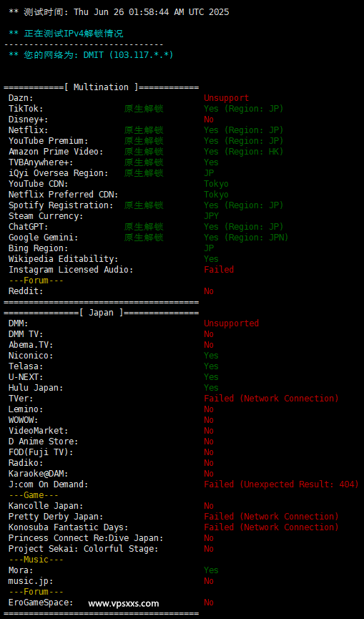Screen dimensions: 364x619
Task: Select the ---Game--- subsection label
Action: pyautogui.click(x=34, y=494)
